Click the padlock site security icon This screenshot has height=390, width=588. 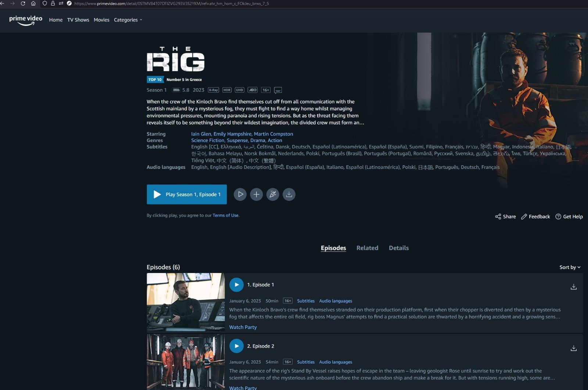(x=53, y=3)
